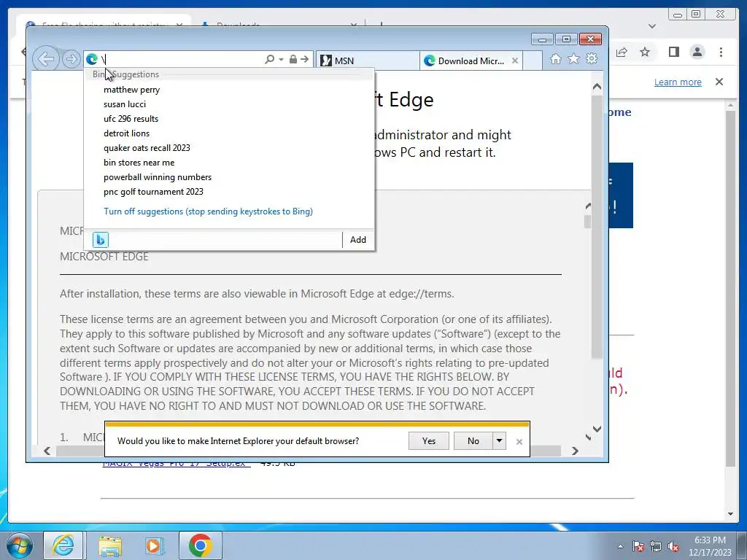The image size is (747, 560).
Task: Click Learn more link in Chrome
Action: (678, 82)
